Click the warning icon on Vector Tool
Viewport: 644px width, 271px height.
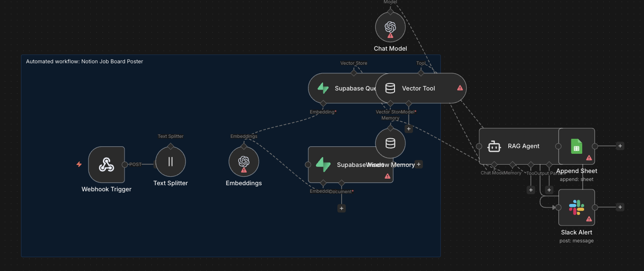point(460,88)
